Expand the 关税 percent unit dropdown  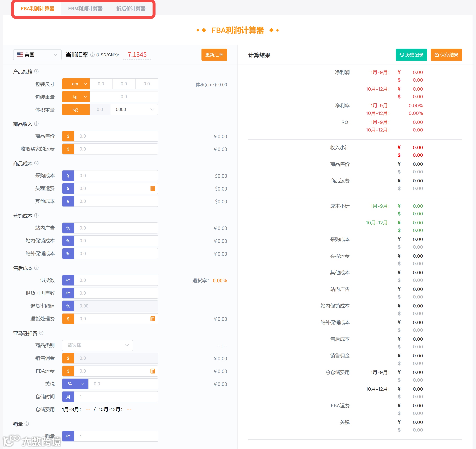75,384
